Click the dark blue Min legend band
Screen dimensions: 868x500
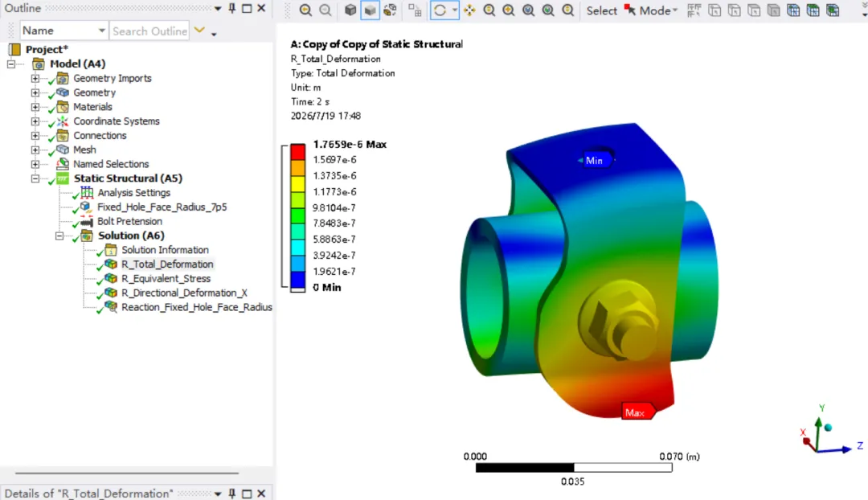tap(298, 280)
